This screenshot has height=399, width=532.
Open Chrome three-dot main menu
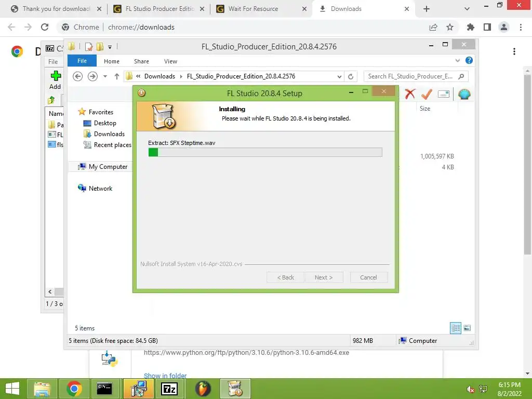(521, 27)
